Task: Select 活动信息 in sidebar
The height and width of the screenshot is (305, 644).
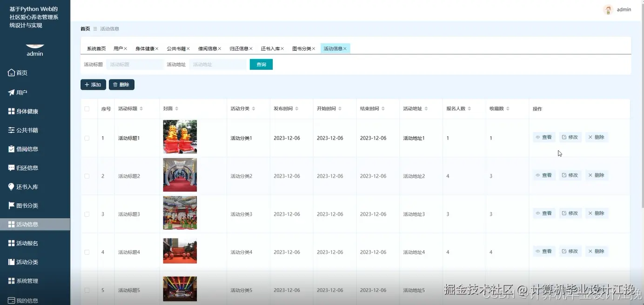Action: point(35,225)
